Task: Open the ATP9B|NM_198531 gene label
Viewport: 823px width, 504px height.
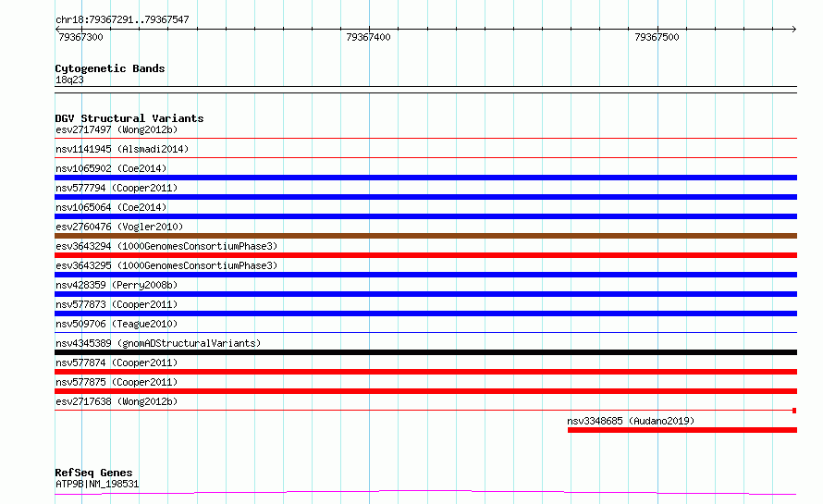Action: (x=97, y=484)
